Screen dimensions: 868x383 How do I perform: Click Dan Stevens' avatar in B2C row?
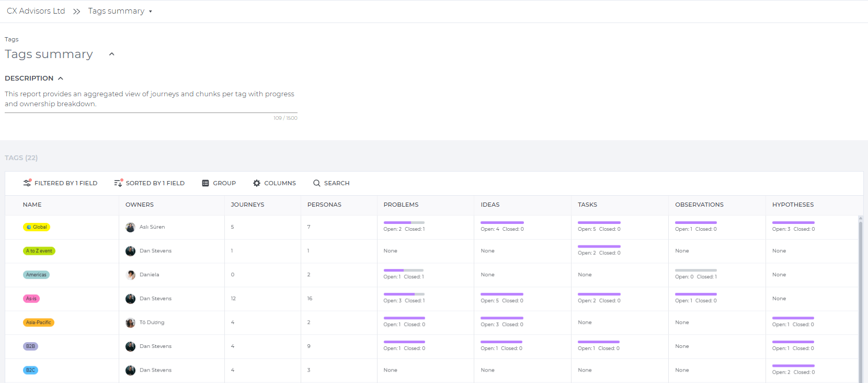tap(131, 370)
